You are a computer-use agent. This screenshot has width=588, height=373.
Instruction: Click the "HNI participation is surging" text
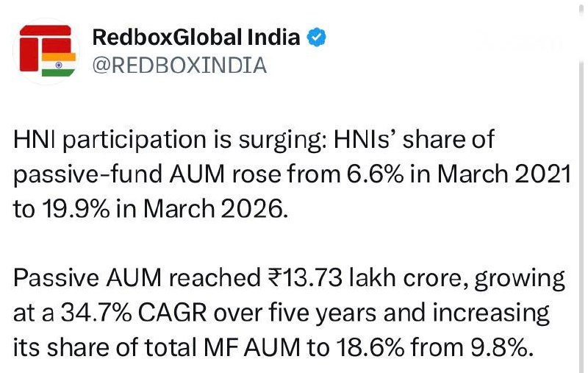coord(167,140)
